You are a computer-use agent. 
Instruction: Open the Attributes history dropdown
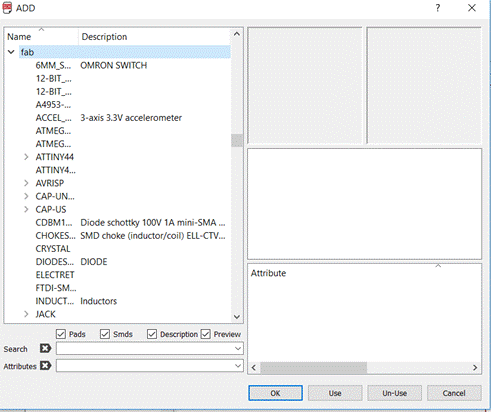[238, 366]
